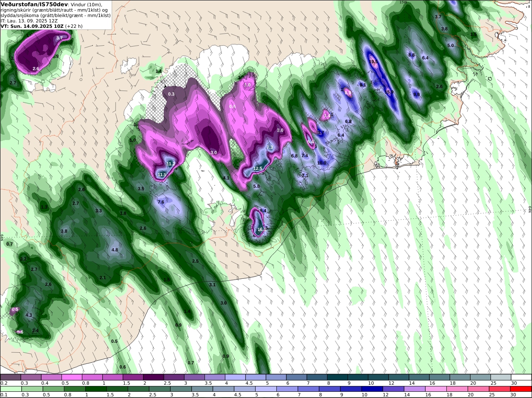532x398 pixels.
Task: Select the 15.9 value below the 19.5 peak
Action: click(389, 92)
